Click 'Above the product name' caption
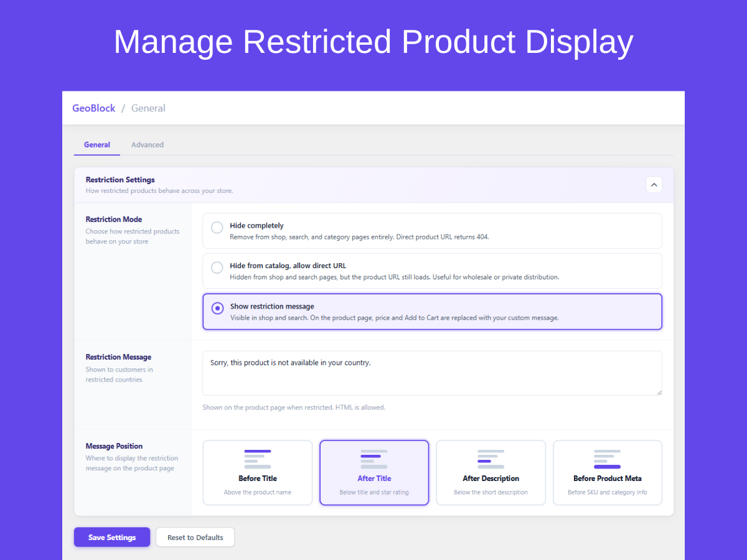 click(x=258, y=492)
